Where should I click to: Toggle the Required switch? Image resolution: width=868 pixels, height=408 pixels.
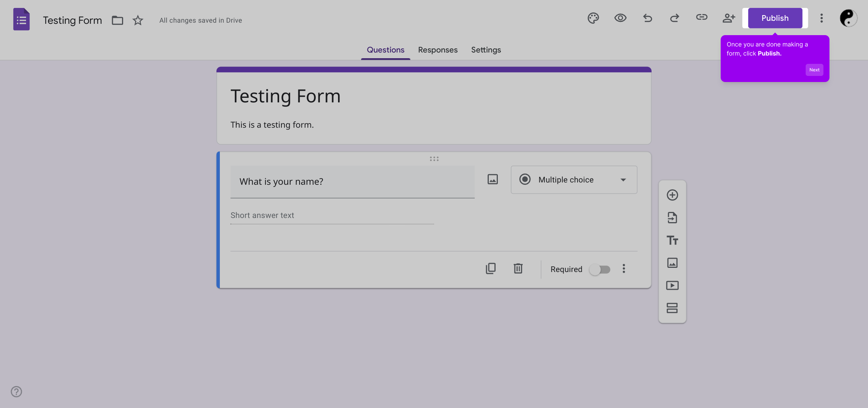click(600, 270)
